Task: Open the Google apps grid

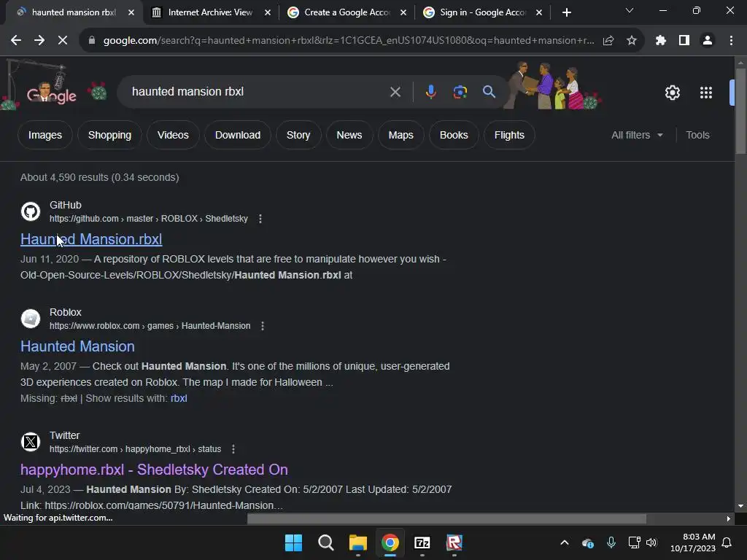Action: (706, 93)
